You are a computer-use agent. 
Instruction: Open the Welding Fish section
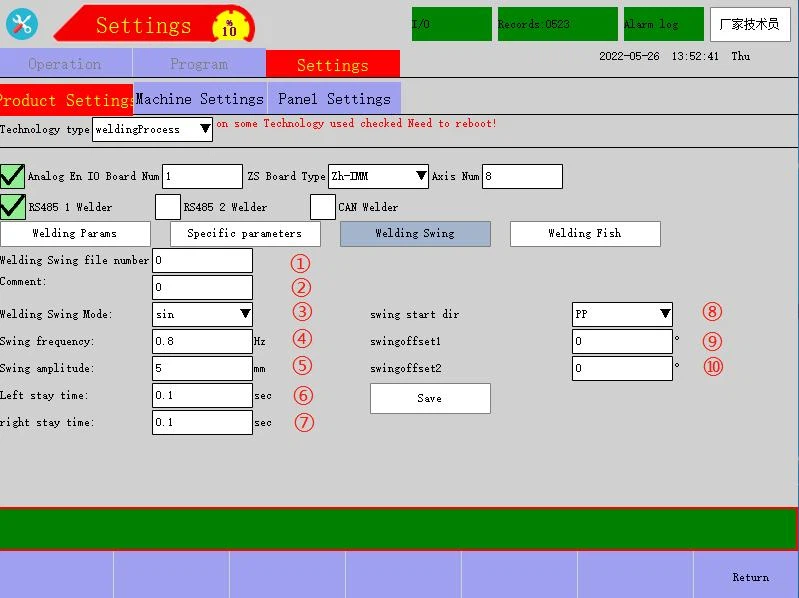(x=584, y=234)
